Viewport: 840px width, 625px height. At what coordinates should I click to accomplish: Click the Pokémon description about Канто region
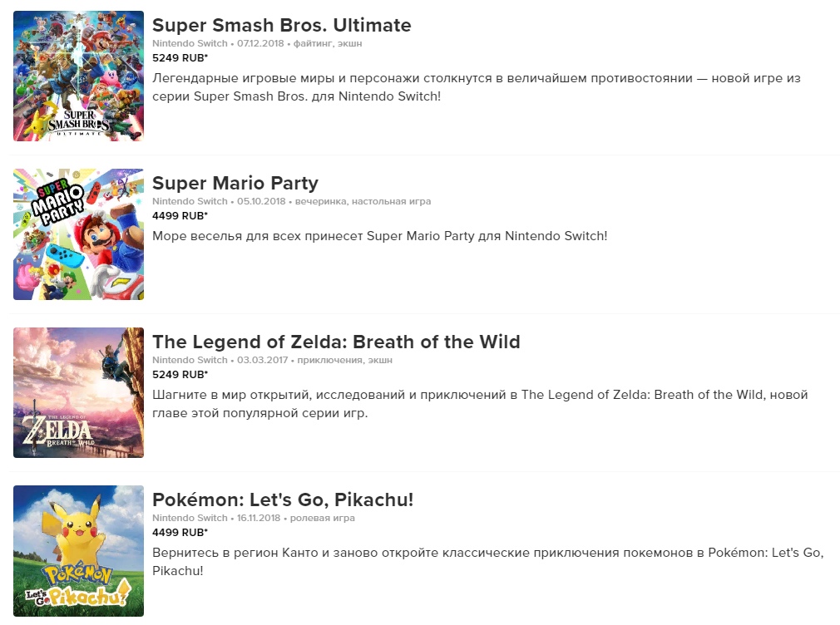[487, 561]
